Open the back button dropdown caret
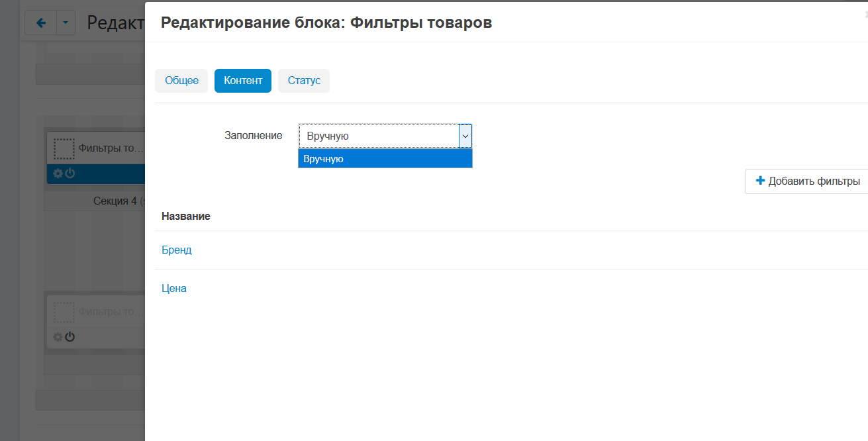This screenshot has height=441, width=868. point(66,23)
